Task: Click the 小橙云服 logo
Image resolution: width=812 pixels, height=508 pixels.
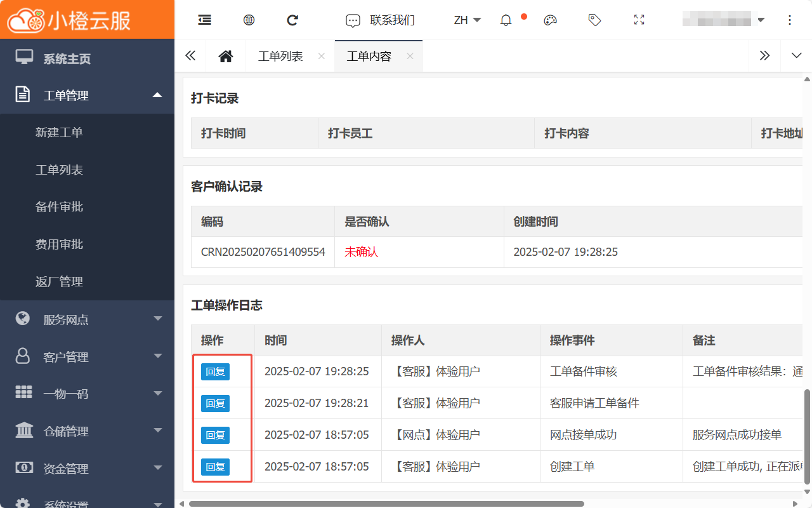Action: point(69,20)
